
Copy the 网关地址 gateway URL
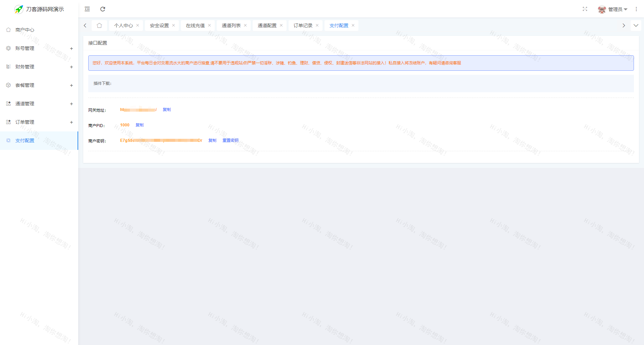(x=166, y=110)
